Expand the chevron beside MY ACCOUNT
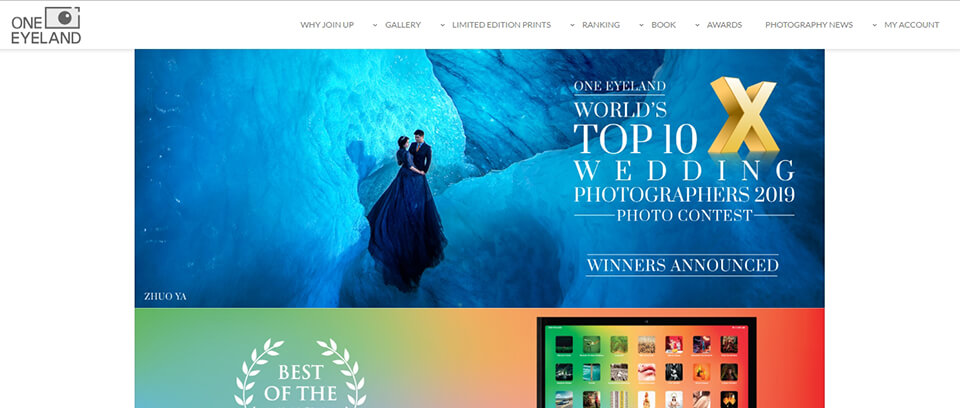The height and width of the screenshot is (408, 960). 875,25
